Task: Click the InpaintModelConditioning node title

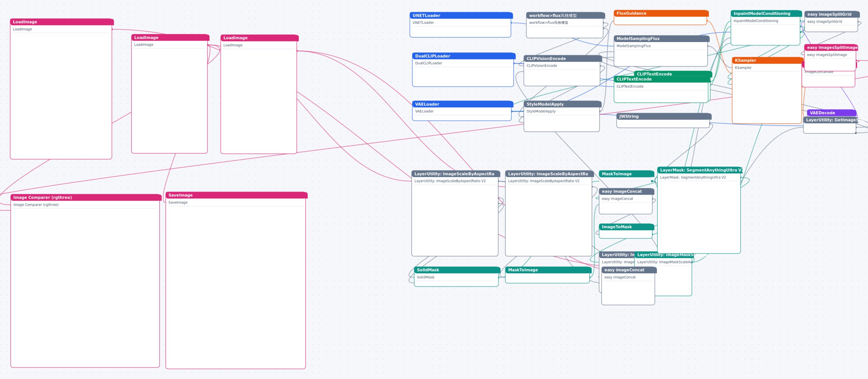Action: pos(766,14)
